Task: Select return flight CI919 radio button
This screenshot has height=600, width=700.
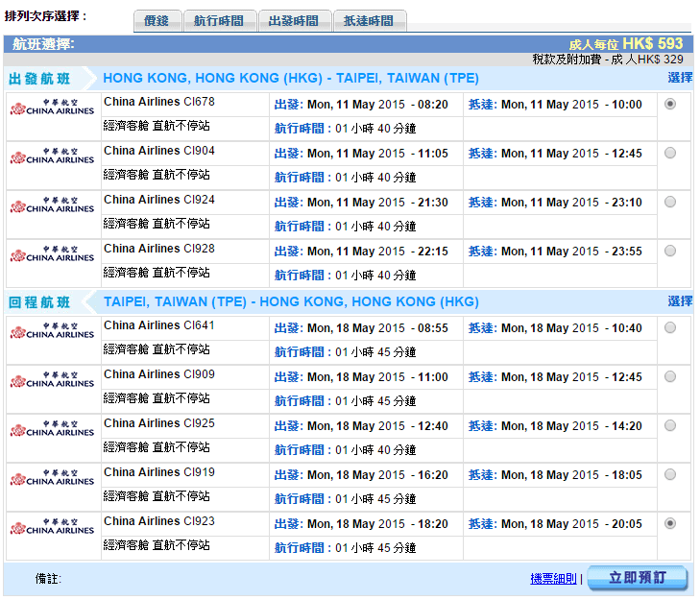Action: pos(669,474)
